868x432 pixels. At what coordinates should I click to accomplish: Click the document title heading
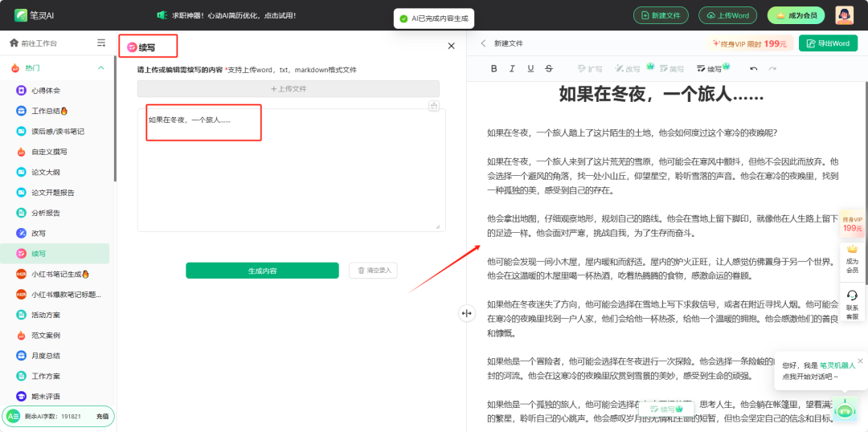click(661, 95)
